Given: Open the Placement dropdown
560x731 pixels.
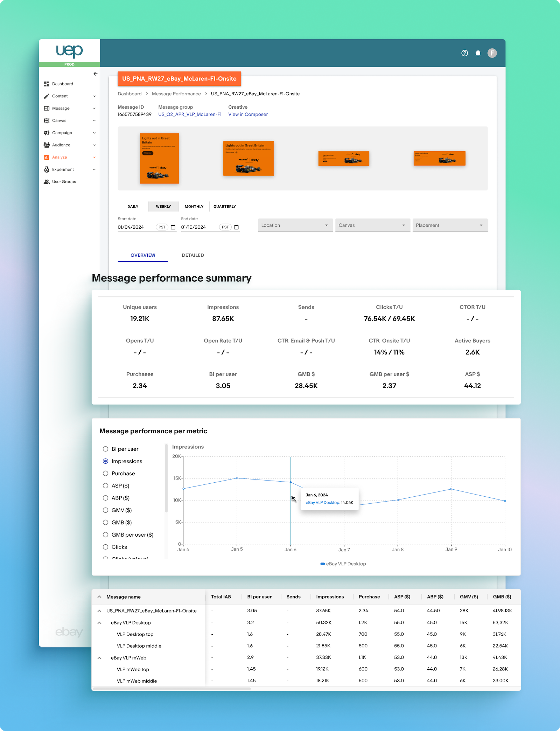Looking at the screenshot, I should click(450, 225).
